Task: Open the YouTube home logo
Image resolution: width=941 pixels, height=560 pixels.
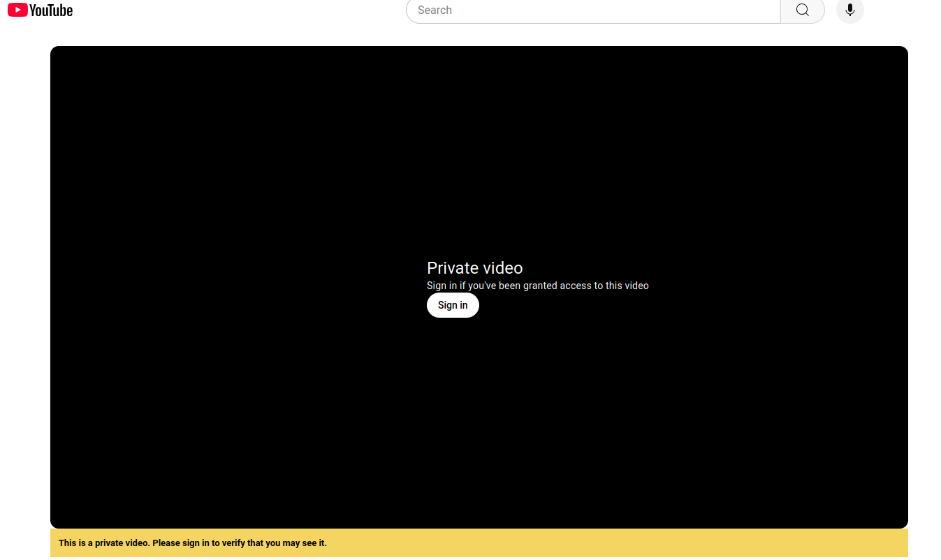Action: (41, 10)
